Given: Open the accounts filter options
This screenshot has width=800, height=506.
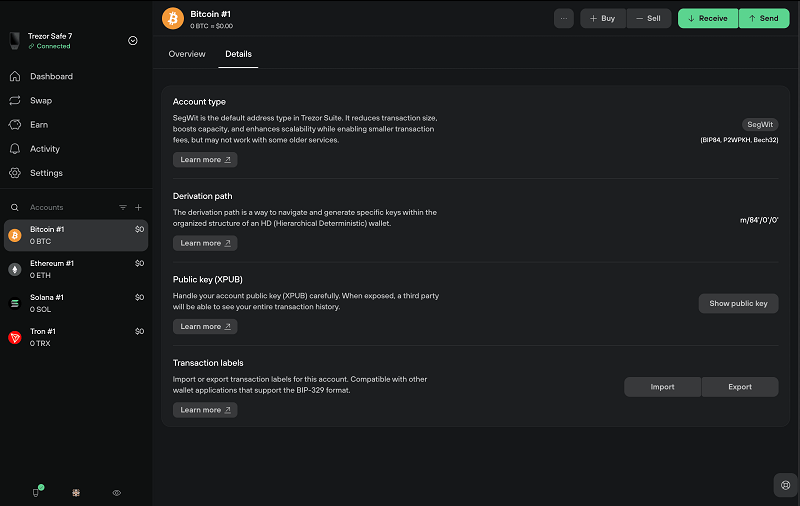Looking at the screenshot, I should [x=123, y=208].
